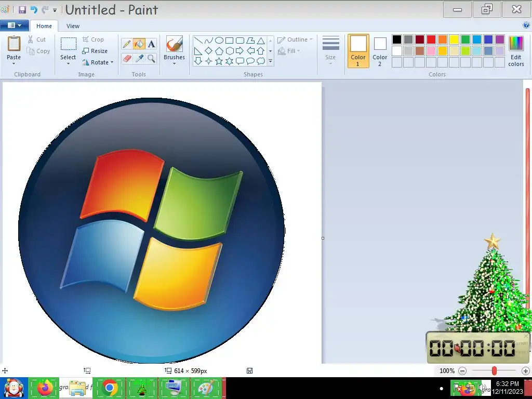
Task: Choose the Oval shape
Action: [x=219, y=41]
